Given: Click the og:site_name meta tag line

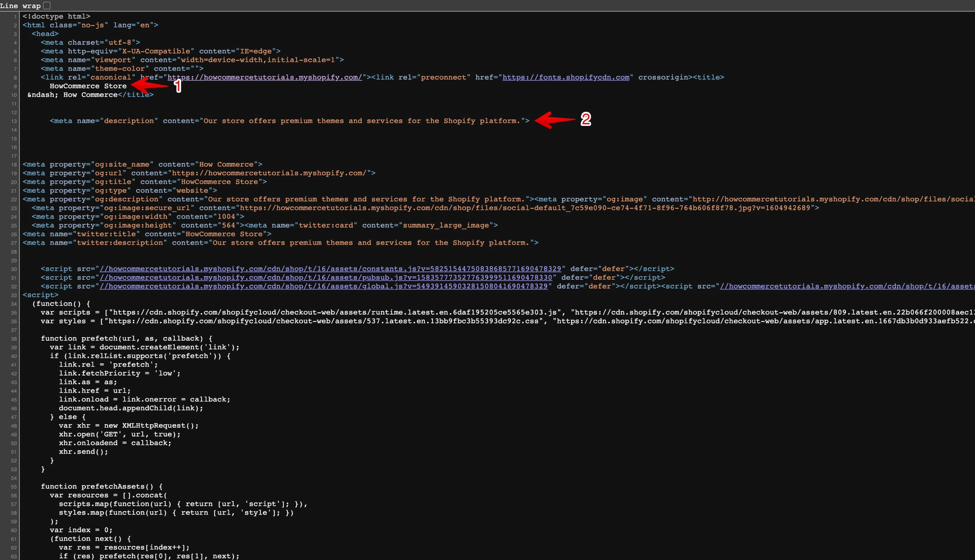Looking at the screenshot, I should click(142, 164).
